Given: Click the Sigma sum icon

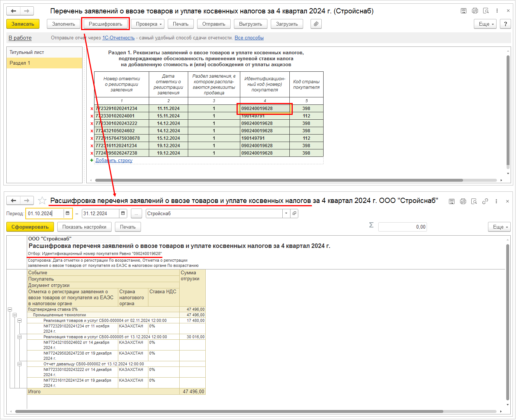Looking at the screenshot, I should click(x=371, y=225).
